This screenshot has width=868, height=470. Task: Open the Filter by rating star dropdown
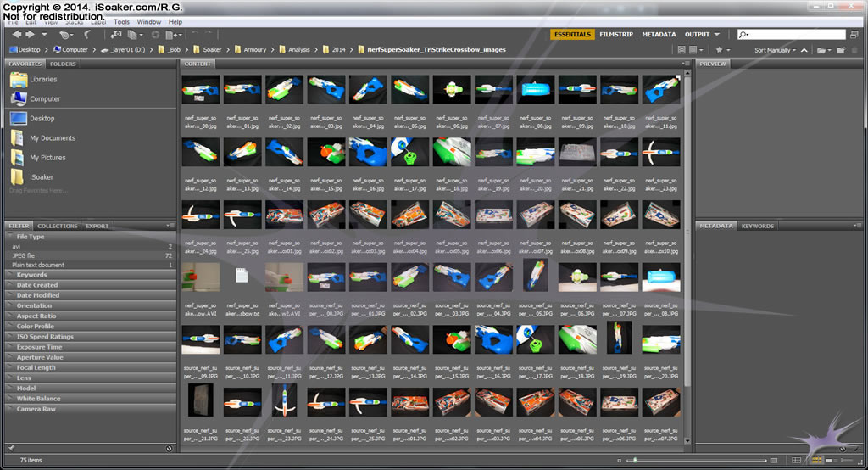[x=722, y=50]
